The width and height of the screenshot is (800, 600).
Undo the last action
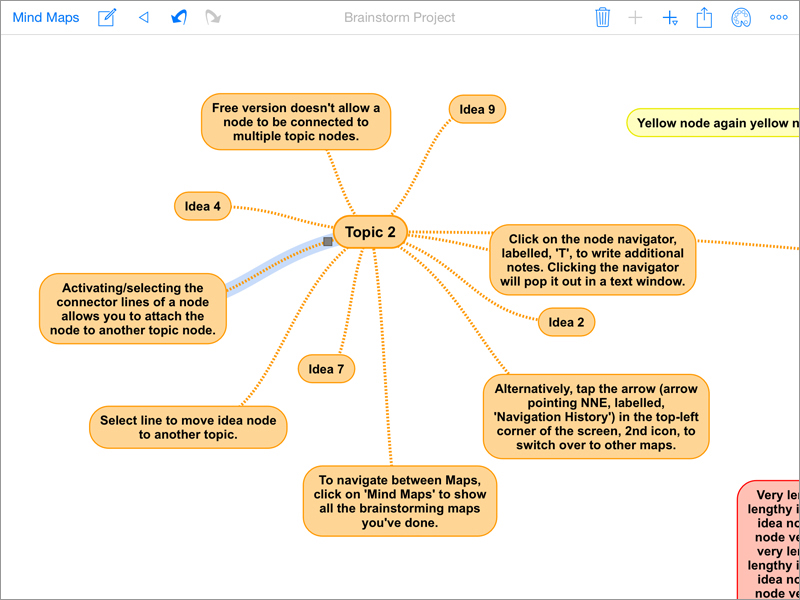coord(178,17)
